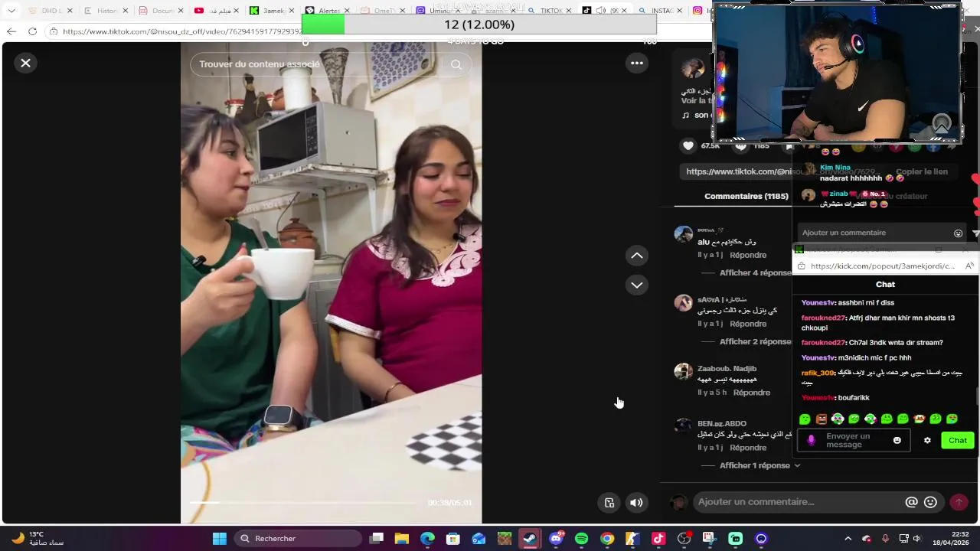The height and width of the screenshot is (551, 980).
Task: Open Microsoft Store from the taskbar
Action: 452,539
